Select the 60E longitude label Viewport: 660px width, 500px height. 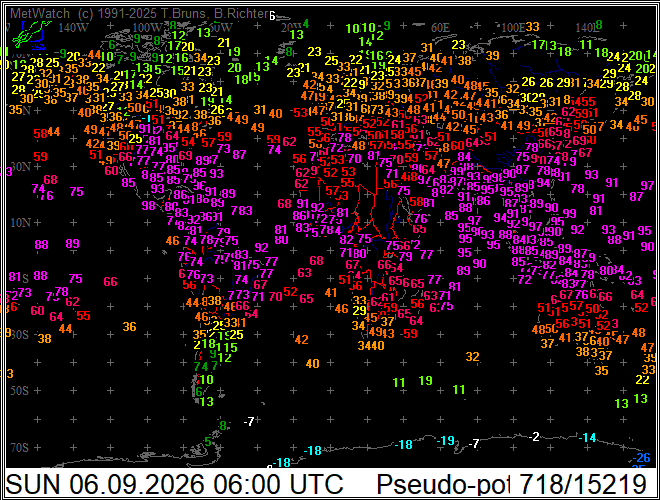point(440,28)
